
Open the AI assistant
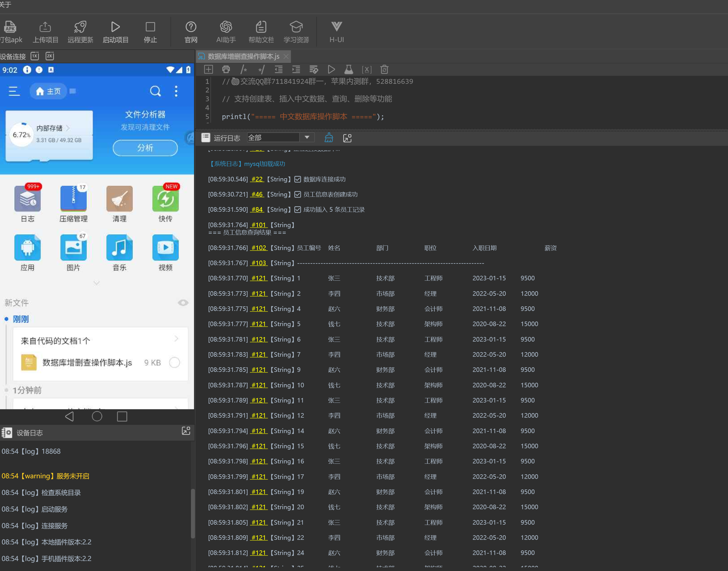[x=226, y=27]
